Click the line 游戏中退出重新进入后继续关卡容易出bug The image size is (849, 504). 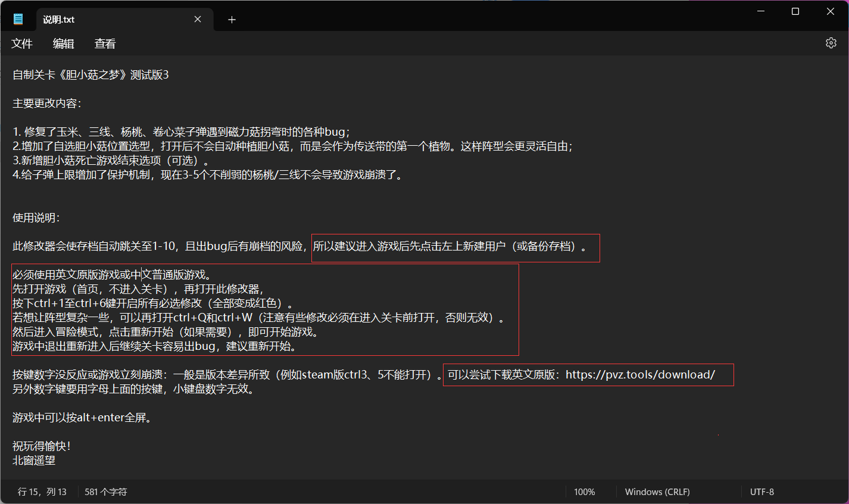point(154,346)
